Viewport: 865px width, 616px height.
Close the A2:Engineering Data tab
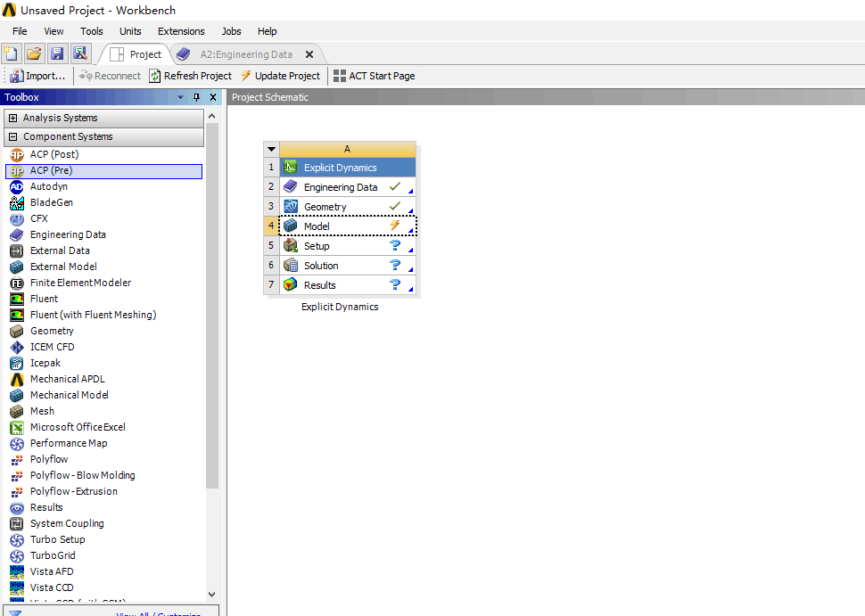point(309,54)
